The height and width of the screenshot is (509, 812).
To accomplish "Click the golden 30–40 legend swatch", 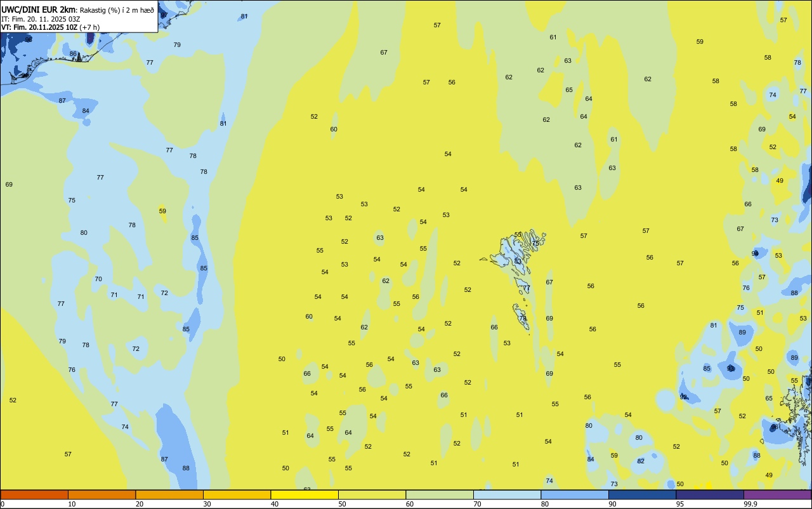I will [237, 494].
